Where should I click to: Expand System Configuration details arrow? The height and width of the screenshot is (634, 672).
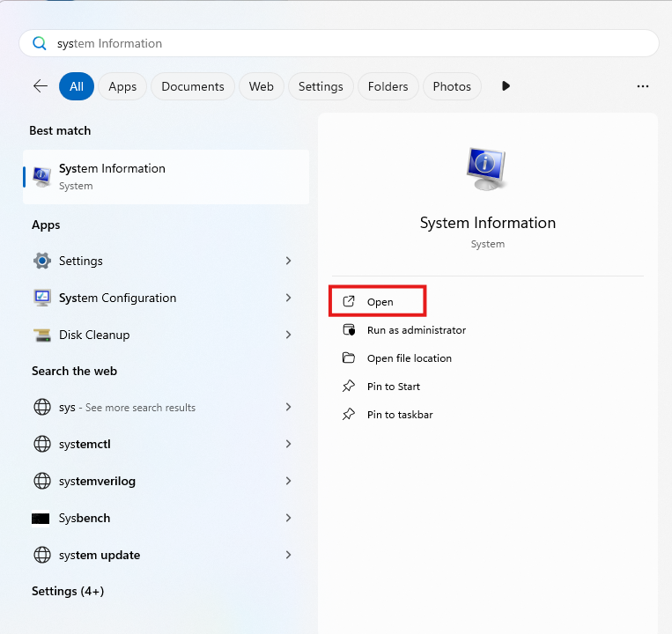click(288, 298)
